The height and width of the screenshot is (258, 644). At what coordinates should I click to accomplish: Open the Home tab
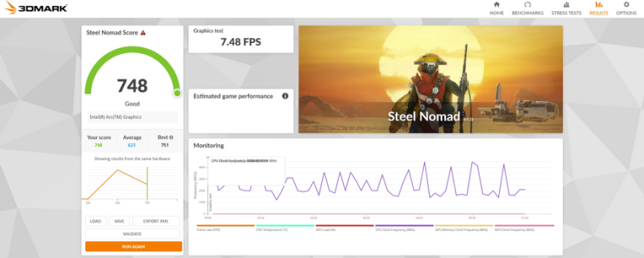click(x=496, y=8)
